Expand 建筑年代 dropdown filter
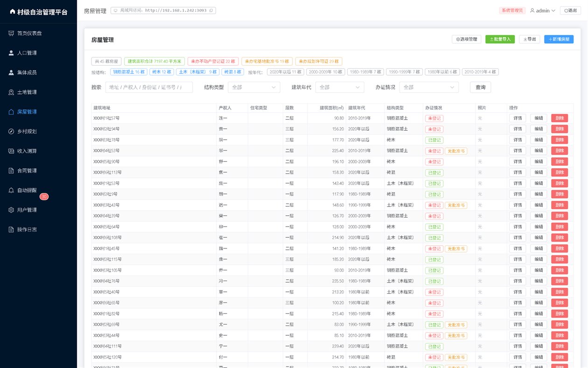The image size is (588, 368). [x=340, y=87]
